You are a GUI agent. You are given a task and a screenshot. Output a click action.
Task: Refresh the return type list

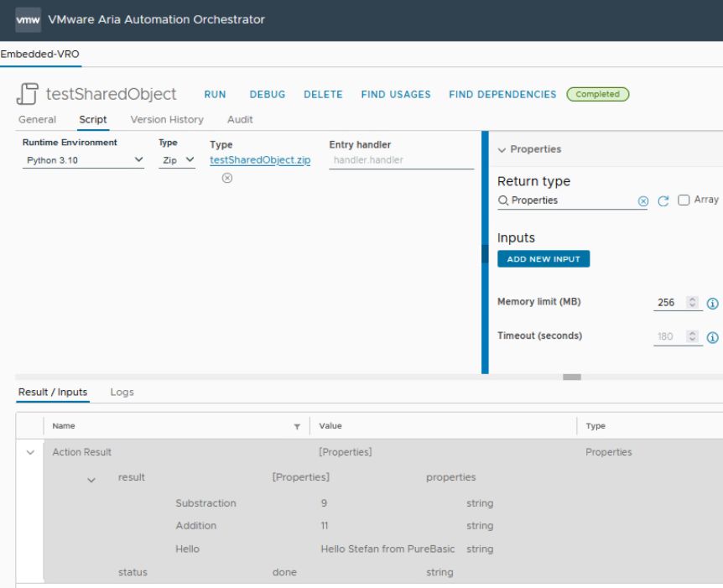[x=663, y=201]
